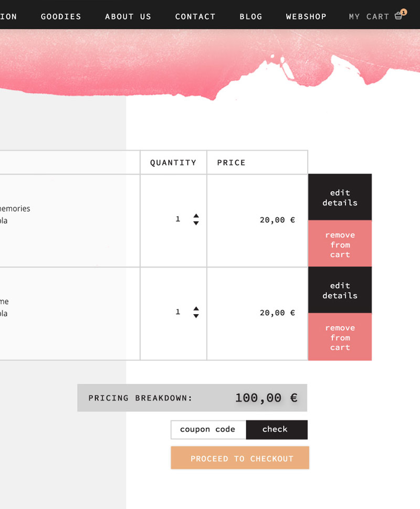Open the shopping basket icon in header
The image size is (420, 509).
[398, 16]
